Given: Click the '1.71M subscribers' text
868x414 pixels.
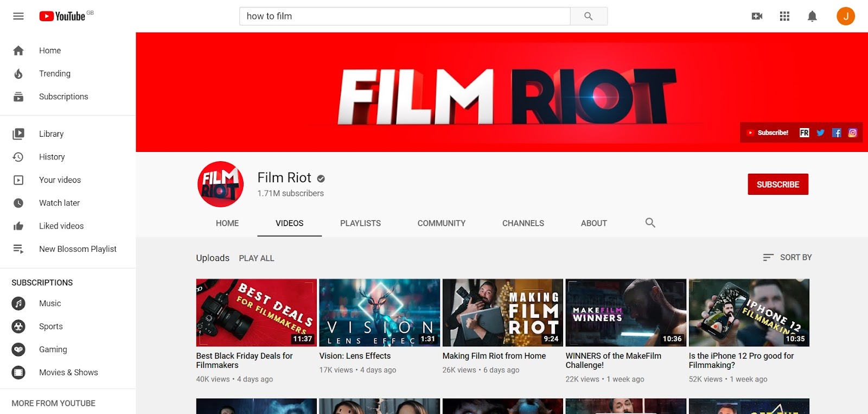Looking at the screenshot, I should (x=290, y=194).
